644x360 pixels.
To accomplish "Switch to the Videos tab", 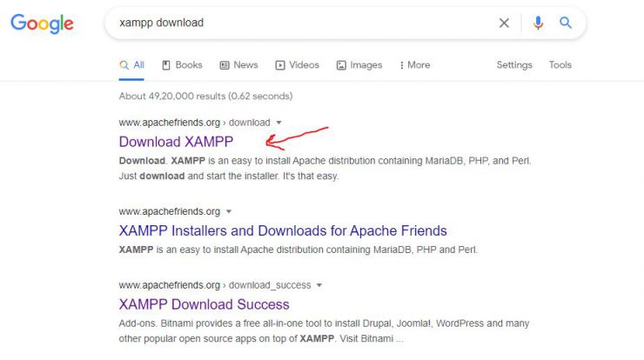I will coord(298,65).
